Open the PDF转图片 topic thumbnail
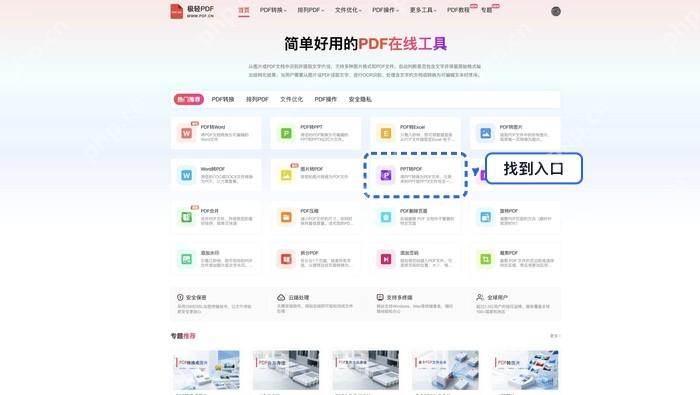 tap(525, 370)
